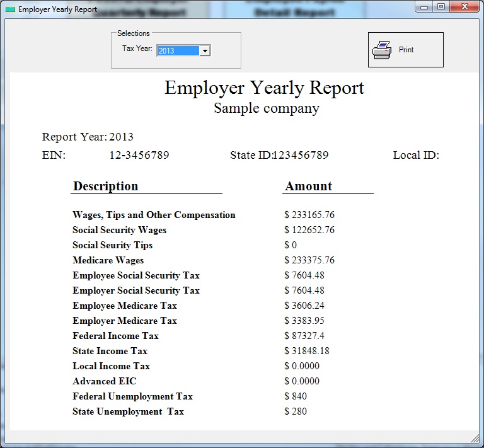Click the printer icon on the Print button

pyautogui.click(x=382, y=50)
